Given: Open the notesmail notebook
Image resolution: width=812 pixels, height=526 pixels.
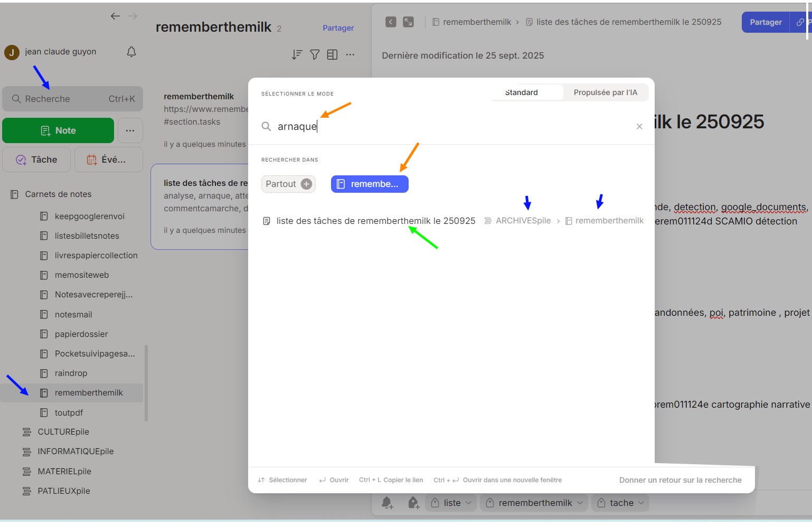Looking at the screenshot, I should (73, 315).
